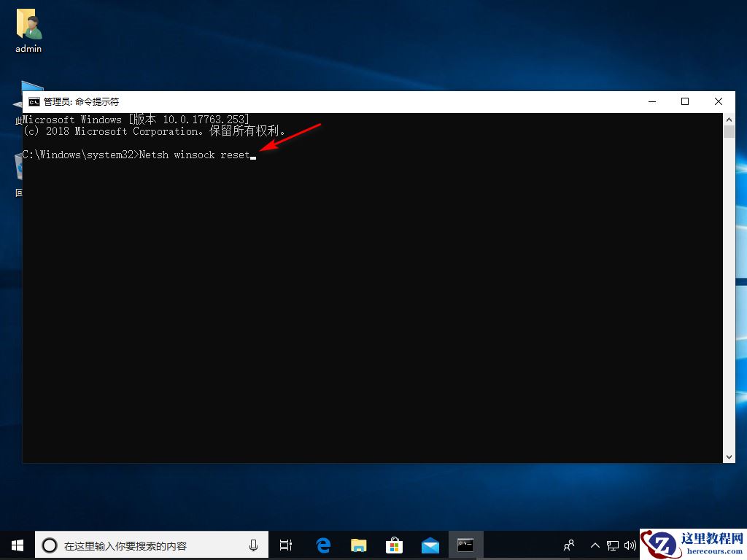Screen dimensions: 747x560
Task: Open the Mail app from the taskbar
Action: (430, 545)
